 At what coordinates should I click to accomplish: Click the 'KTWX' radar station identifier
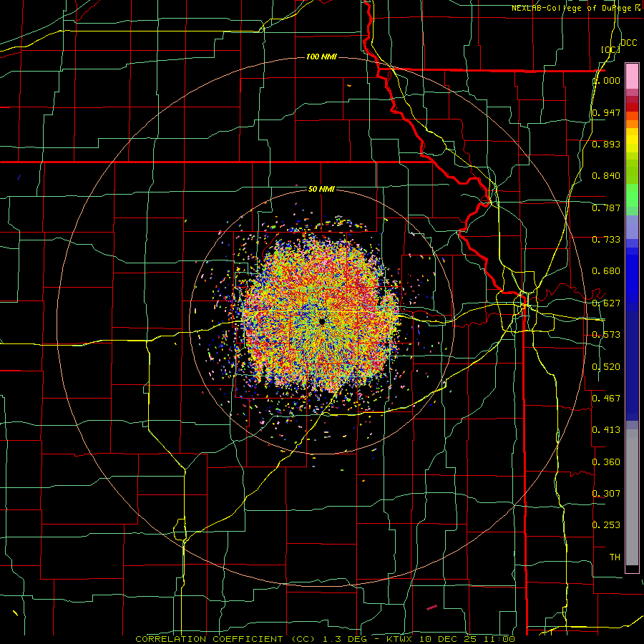pyautogui.click(x=401, y=639)
